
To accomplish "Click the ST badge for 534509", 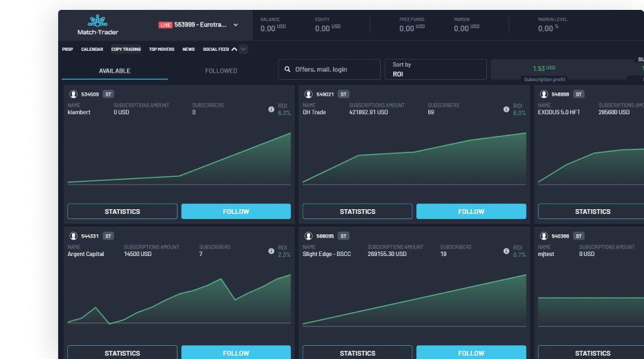I will (x=108, y=94).
